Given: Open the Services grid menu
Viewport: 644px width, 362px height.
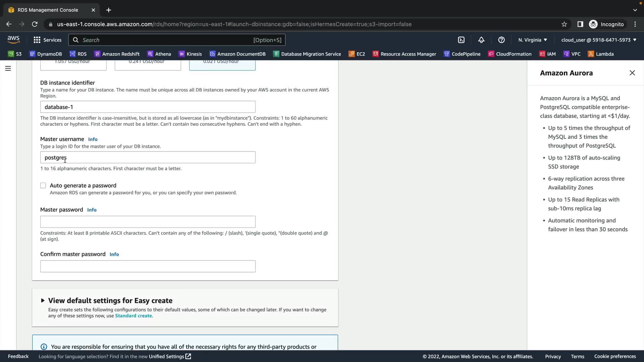Looking at the screenshot, I should pyautogui.click(x=47, y=40).
